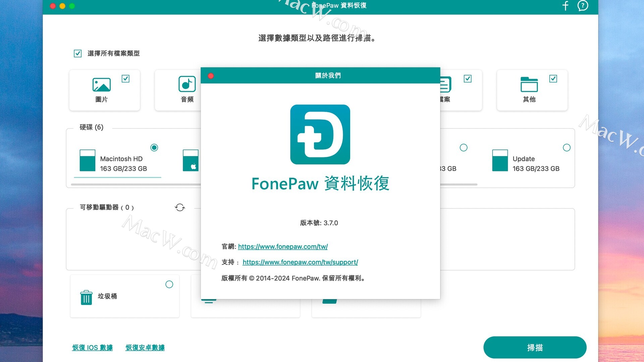Click the 圖片 picture icon
This screenshot has width=644, height=362.
(101, 84)
